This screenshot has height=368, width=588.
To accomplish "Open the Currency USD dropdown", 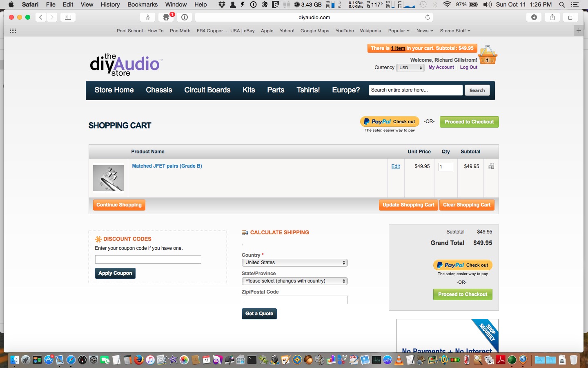I will point(410,68).
